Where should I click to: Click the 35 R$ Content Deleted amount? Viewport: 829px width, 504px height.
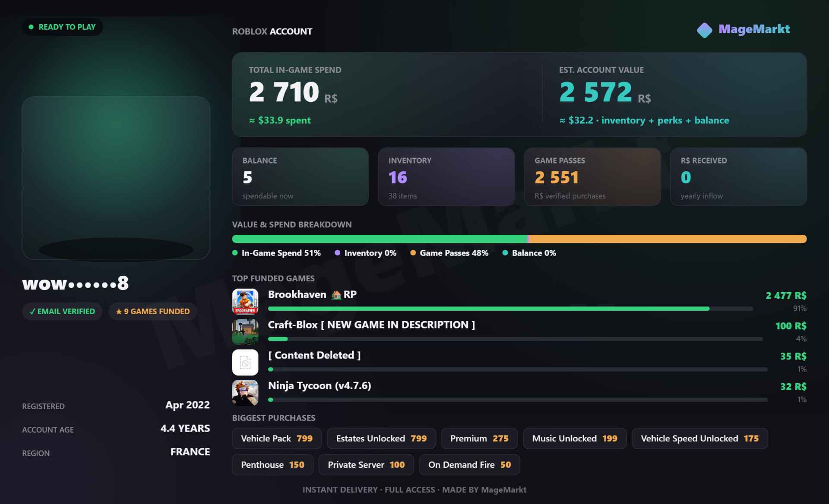793,356
